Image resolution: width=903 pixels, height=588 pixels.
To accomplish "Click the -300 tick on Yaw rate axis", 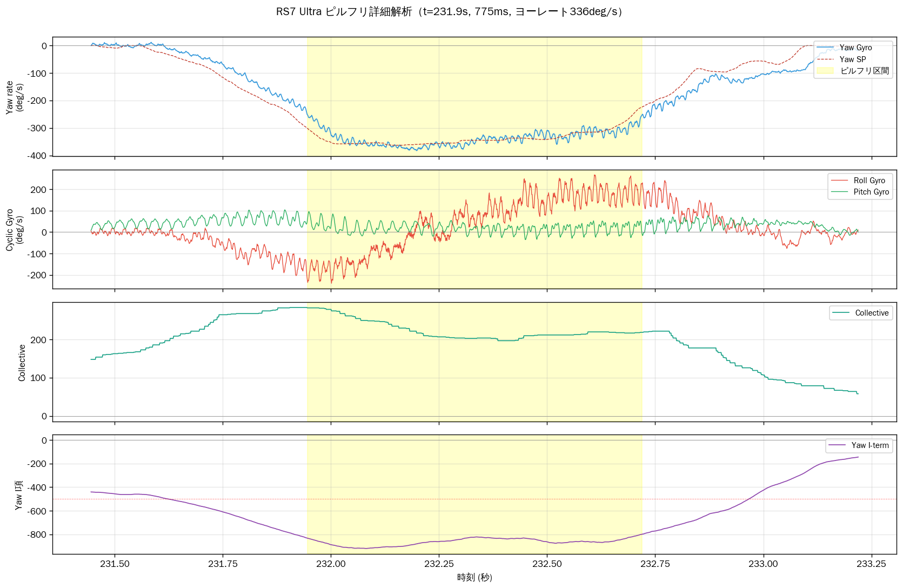I will (x=38, y=129).
